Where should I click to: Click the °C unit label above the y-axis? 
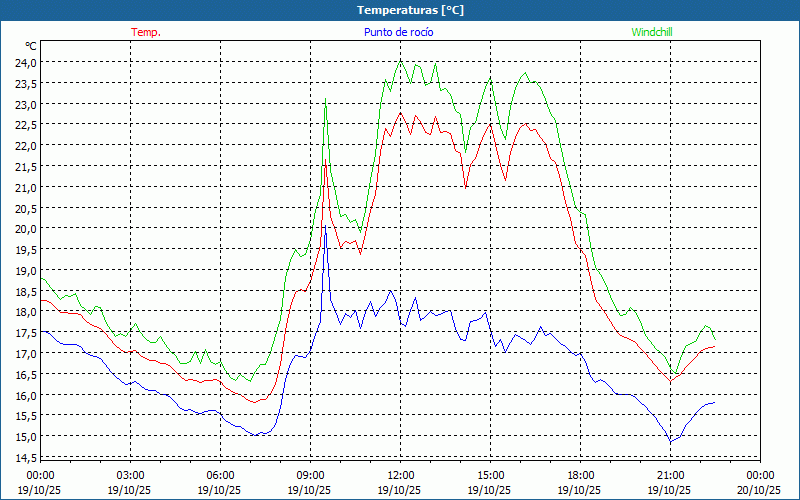pos(31,46)
